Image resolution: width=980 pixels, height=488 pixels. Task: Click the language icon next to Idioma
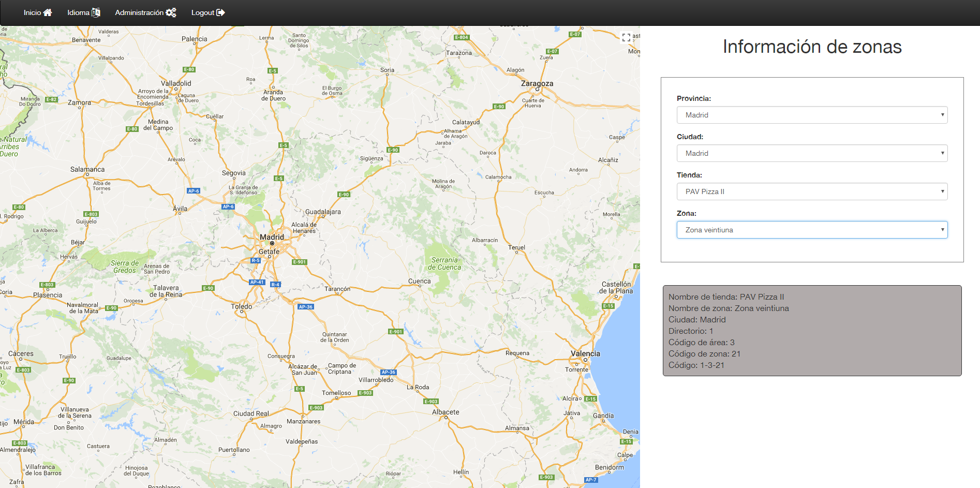tap(96, 12)
